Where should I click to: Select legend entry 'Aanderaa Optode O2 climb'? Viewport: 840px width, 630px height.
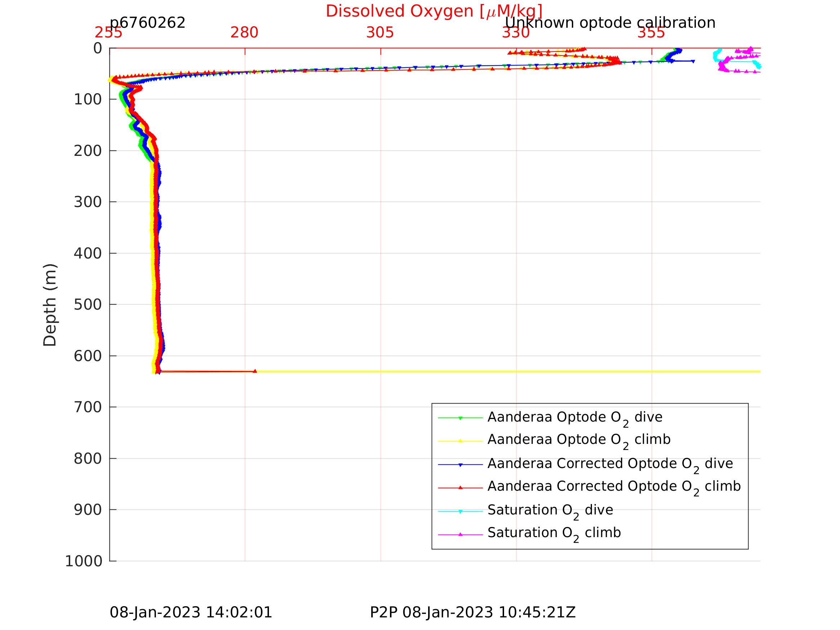tap(579, 441)
